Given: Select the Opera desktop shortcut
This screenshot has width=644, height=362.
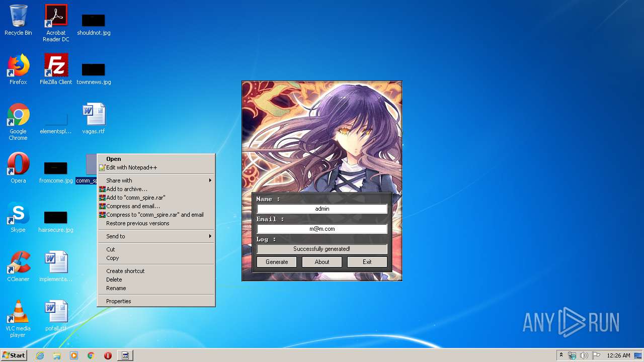Looking at the screenshot, I should [18, 168].
